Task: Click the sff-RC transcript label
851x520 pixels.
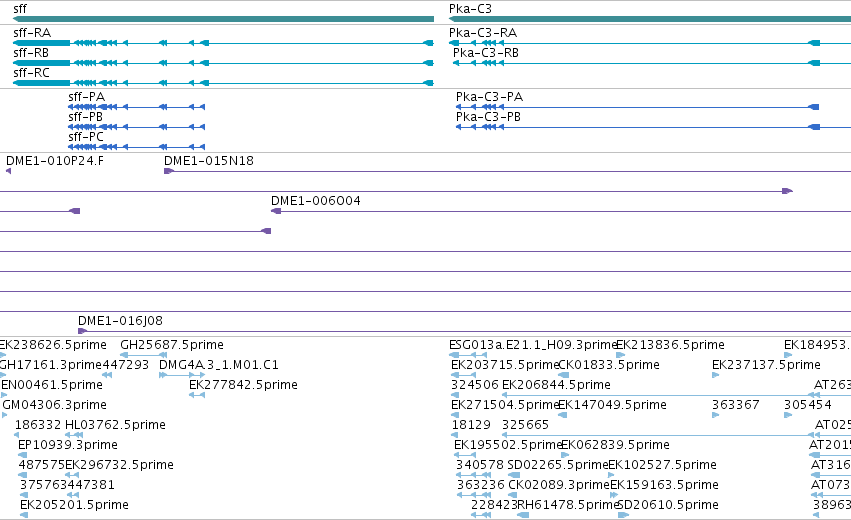Action: [31, 73]
